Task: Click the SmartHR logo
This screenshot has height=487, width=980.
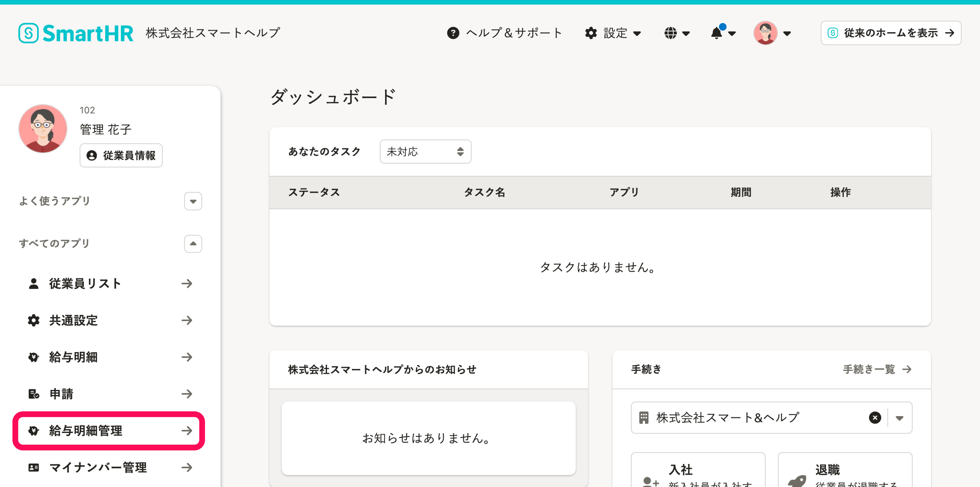Action: (76, 33)
